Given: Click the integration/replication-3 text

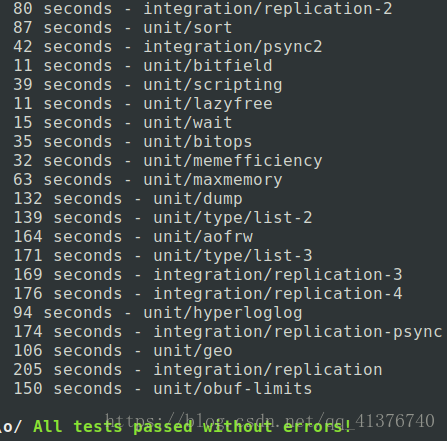Looking at the screenshot, I should pyautogui.click(x=278, y=275).
